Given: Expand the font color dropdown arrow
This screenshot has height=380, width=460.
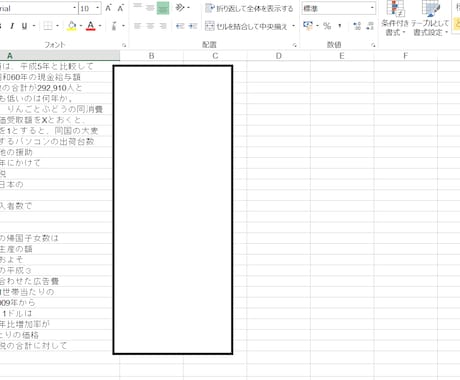Looking at the screenshot, I should pos(100,26).
